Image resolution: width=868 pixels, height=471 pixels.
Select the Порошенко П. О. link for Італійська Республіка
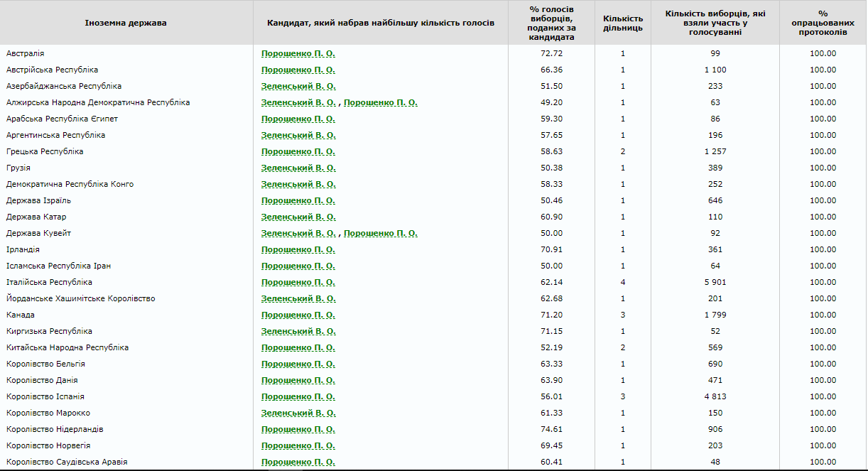coord(298,282)
